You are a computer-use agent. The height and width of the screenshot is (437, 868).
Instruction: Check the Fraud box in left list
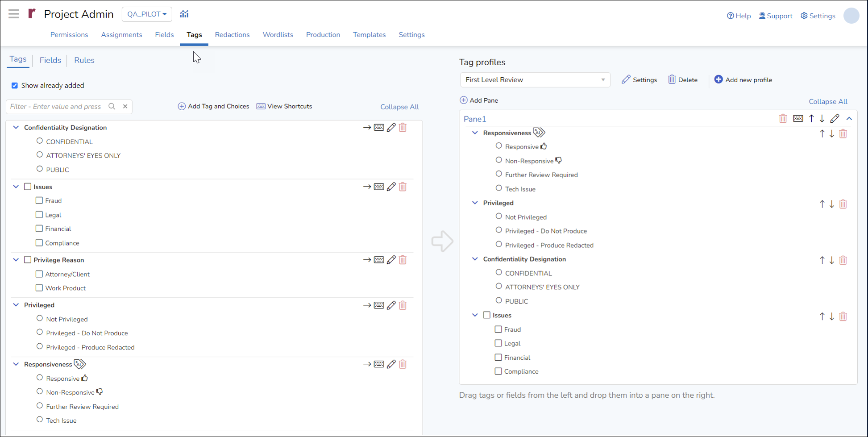tap(39, 200)
